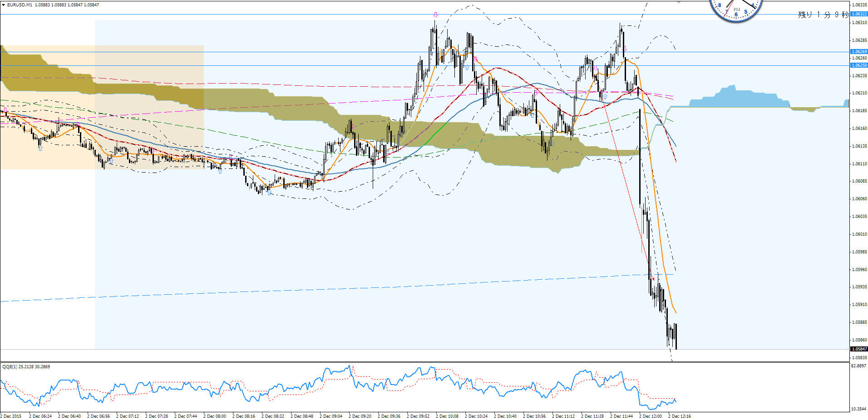Image resolution: width=868 pixels, height=420 pixels.
Task: Click the EURUSD,M1 chart symbol label
Action: 20,5
